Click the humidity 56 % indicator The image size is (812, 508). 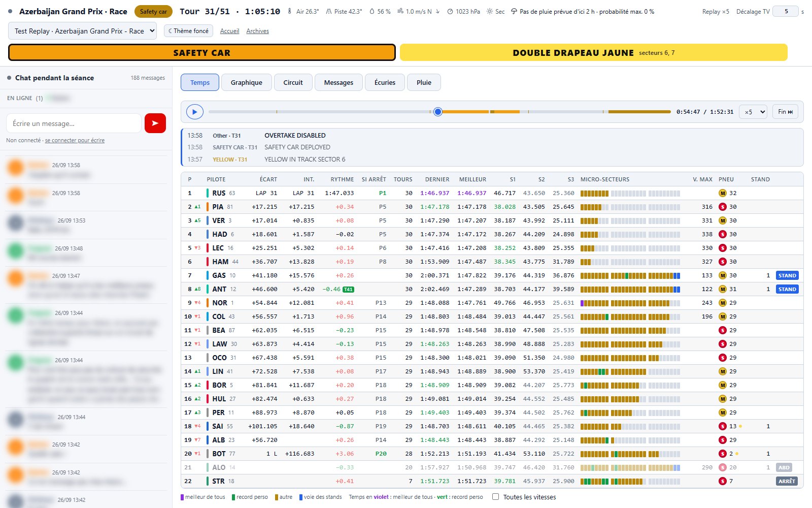point(380,12)
